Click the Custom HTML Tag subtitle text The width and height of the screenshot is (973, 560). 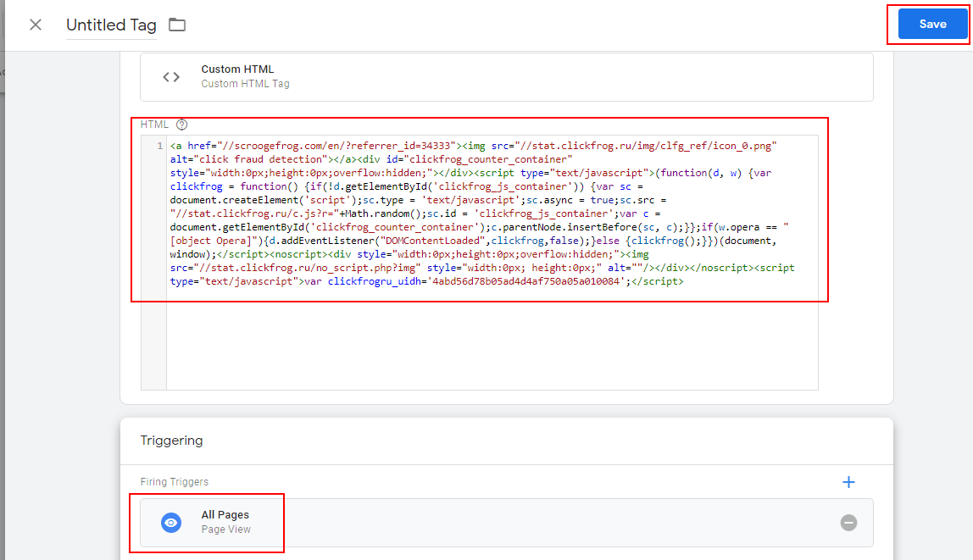[245, 84]
